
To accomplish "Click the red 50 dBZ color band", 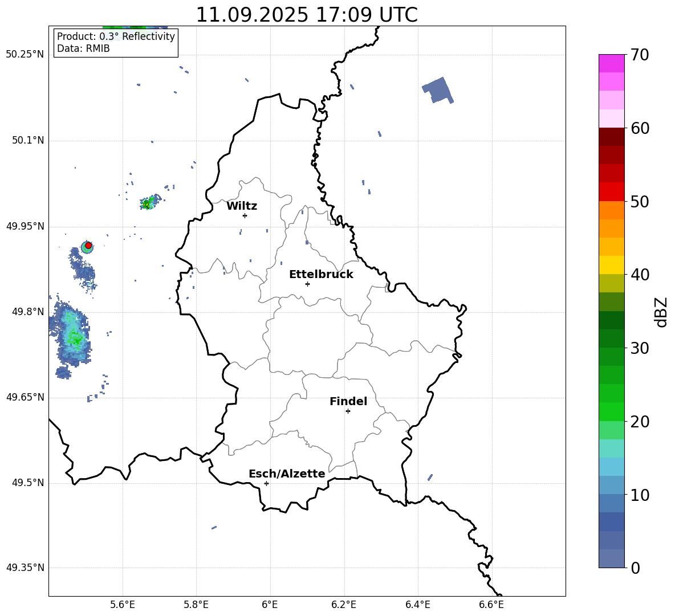I will [611, 192].
